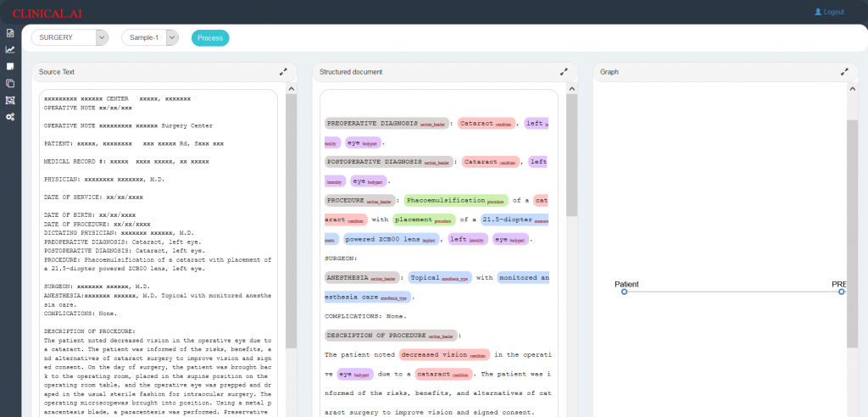
Task: Select the Patient node in graph
Action: click(625, 292)
